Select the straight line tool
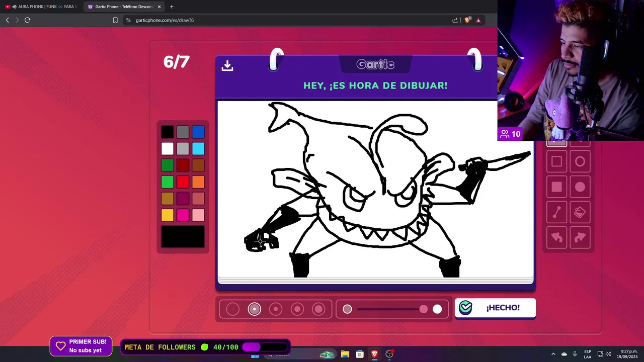Image resolution: width=644 pixels, height=362 pixels. [x=556, y=213]
